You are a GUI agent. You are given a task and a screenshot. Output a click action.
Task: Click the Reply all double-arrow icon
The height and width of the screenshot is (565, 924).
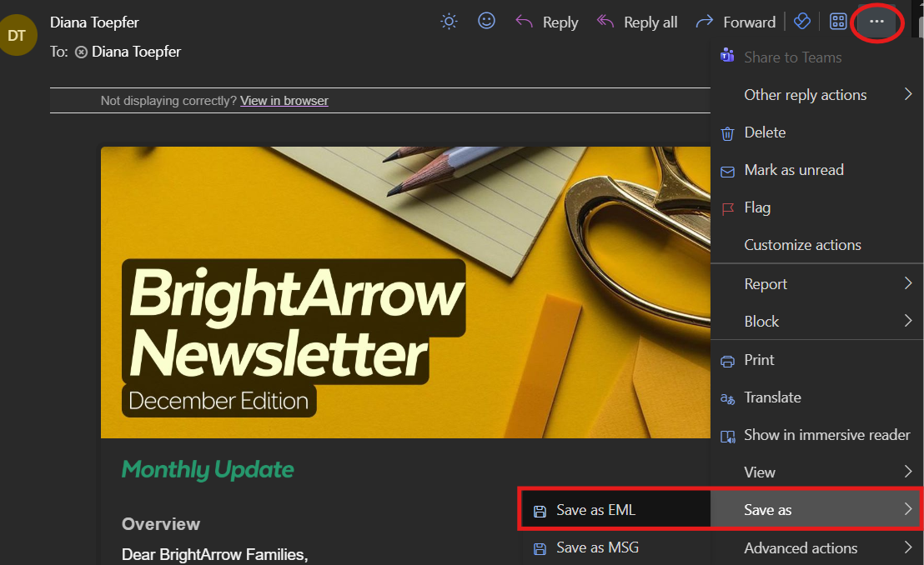pyautogui.click(x=605, y=22)
